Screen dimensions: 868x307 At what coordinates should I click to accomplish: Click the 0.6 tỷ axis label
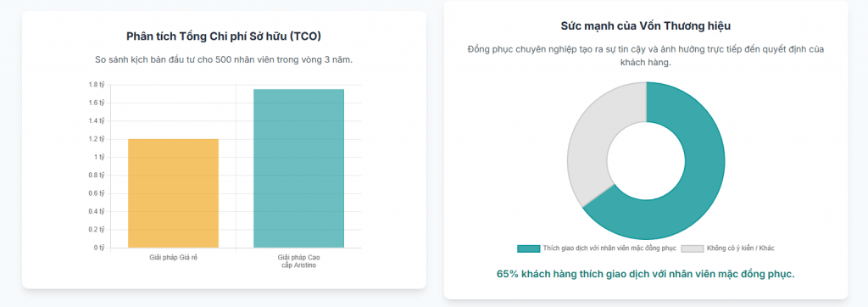point(97,193)
